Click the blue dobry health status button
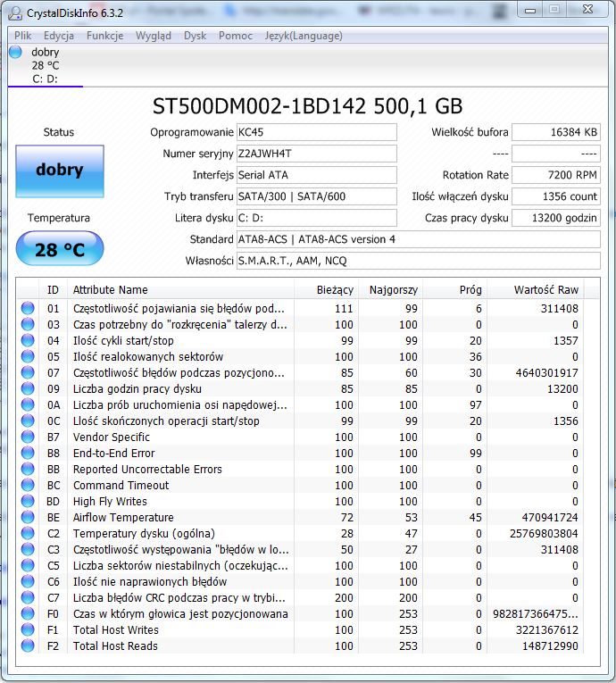Image resolution: width=616 pixels, height=683 pixels. (x=60, y=171)
